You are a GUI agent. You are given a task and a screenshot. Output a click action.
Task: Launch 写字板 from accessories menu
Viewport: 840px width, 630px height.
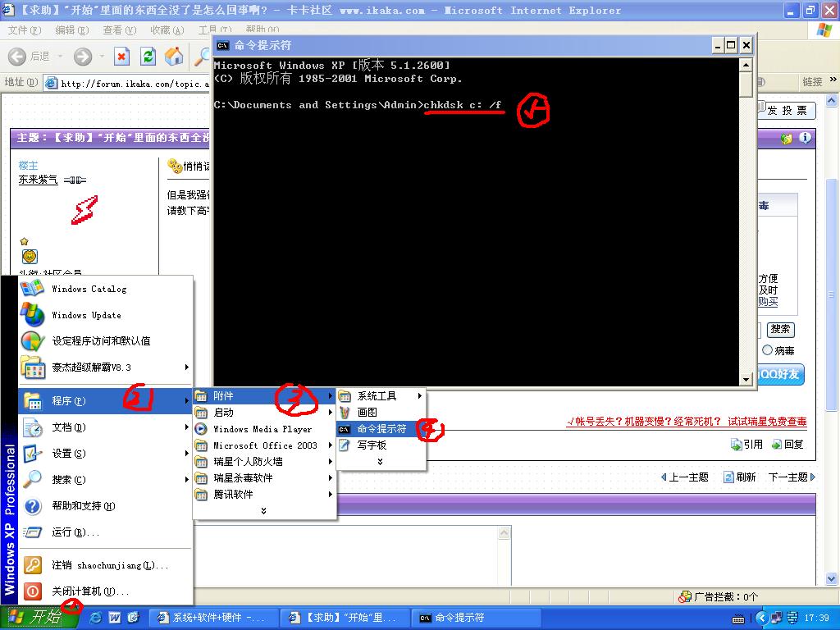point(381,445)
